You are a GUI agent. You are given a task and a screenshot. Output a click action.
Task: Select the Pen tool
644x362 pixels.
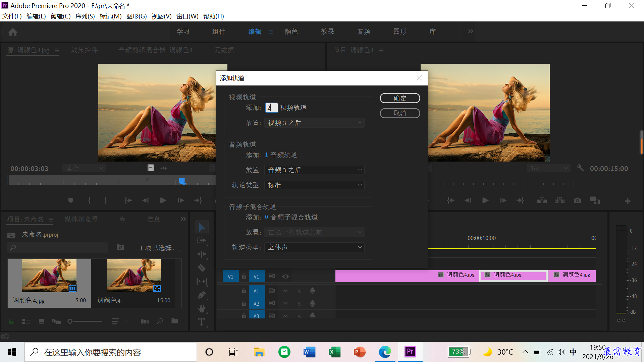(202, 295)
